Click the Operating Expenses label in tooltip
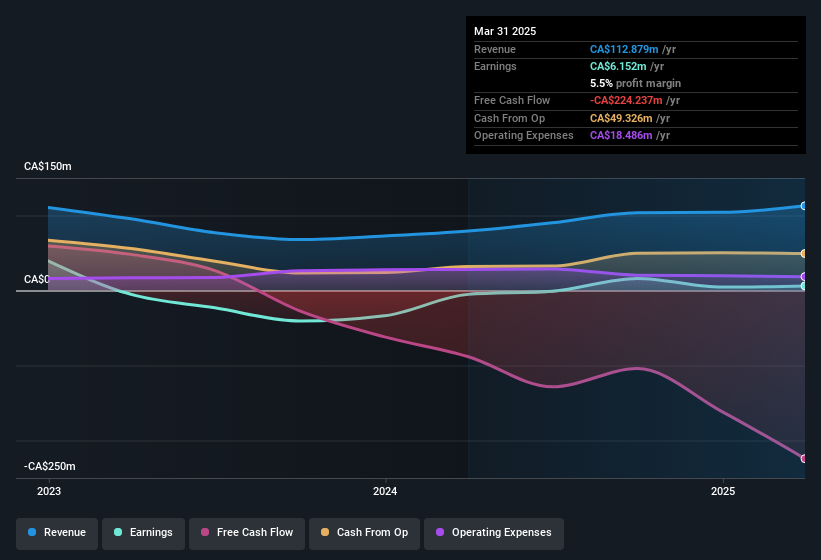821x560 pixels. pyautogui.click(x=524, y=136)
